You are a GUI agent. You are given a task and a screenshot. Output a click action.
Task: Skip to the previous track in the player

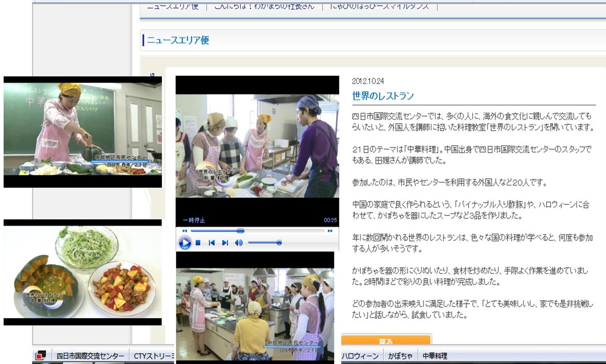tap(211, 243)
